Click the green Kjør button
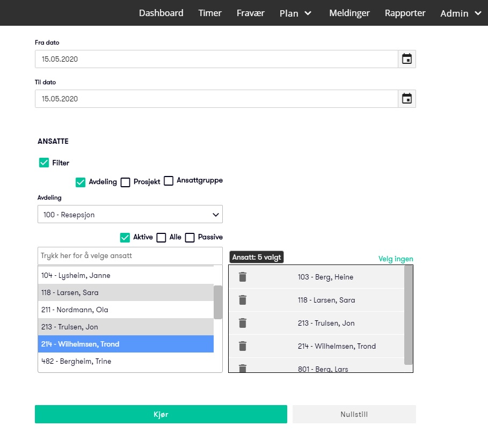 coord(161,414)
